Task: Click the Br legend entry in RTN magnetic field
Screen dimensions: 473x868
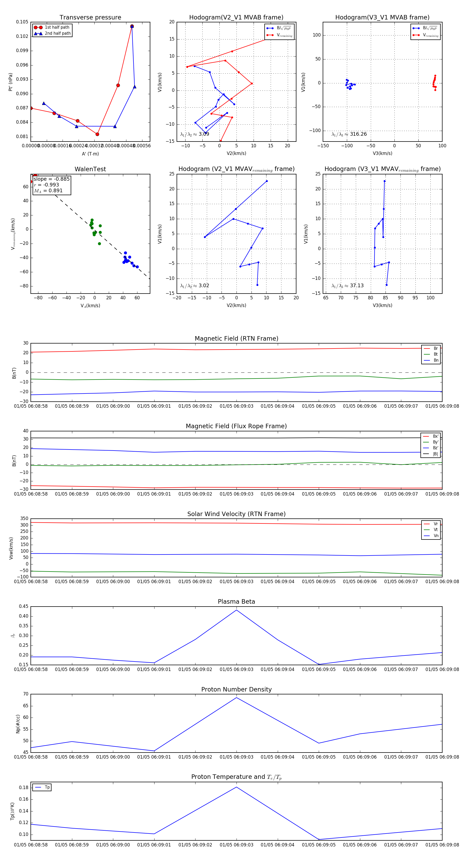Action: click(431, 349)
